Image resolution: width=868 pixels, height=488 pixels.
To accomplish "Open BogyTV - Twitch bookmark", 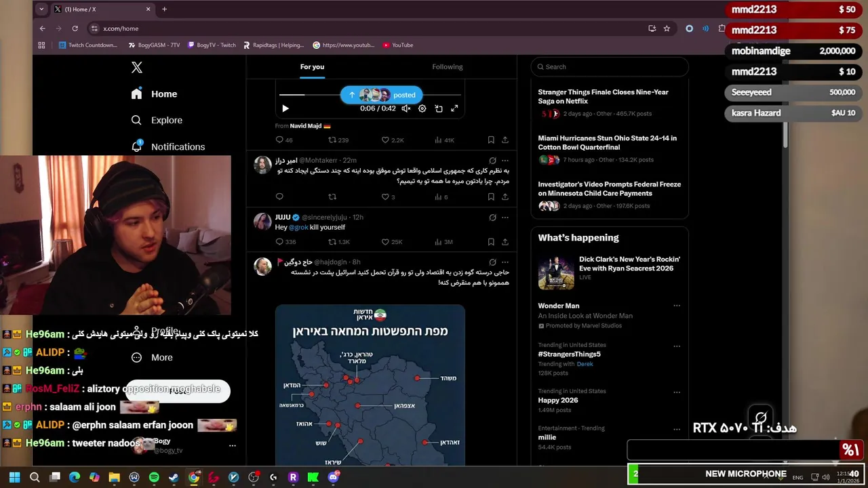I will 211,45.
